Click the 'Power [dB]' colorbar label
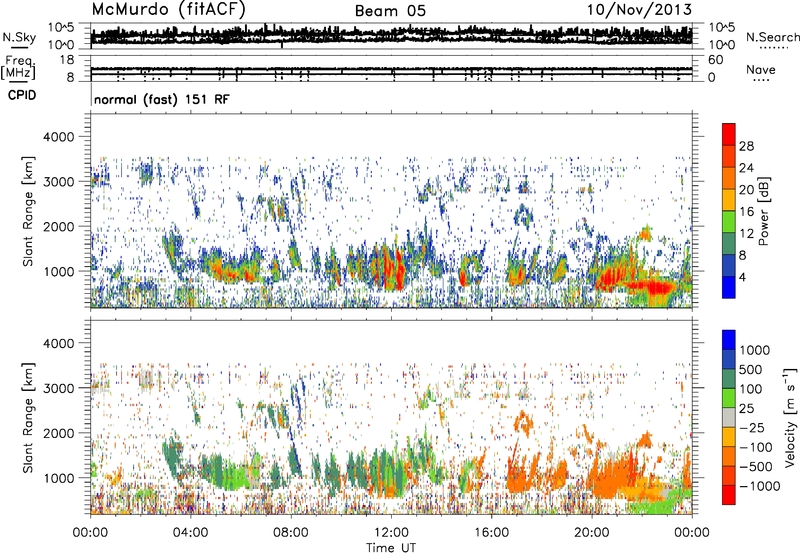The image size is (800, 554). (x=763, y=211)
